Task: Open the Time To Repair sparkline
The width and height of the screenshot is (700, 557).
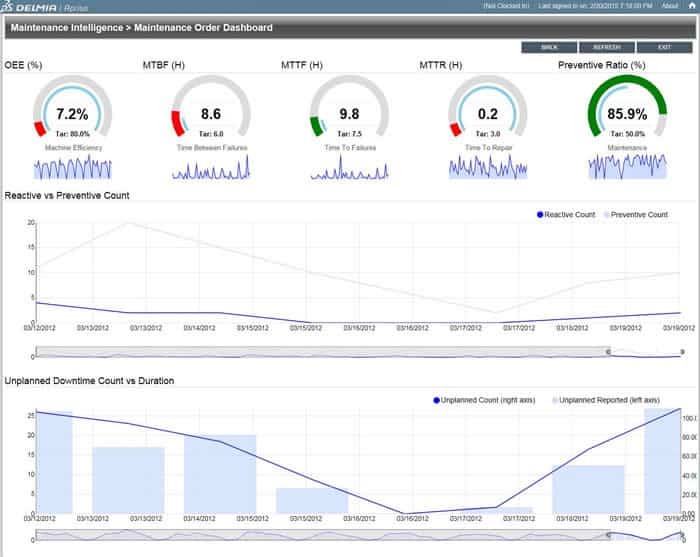Action: (488, 168)
